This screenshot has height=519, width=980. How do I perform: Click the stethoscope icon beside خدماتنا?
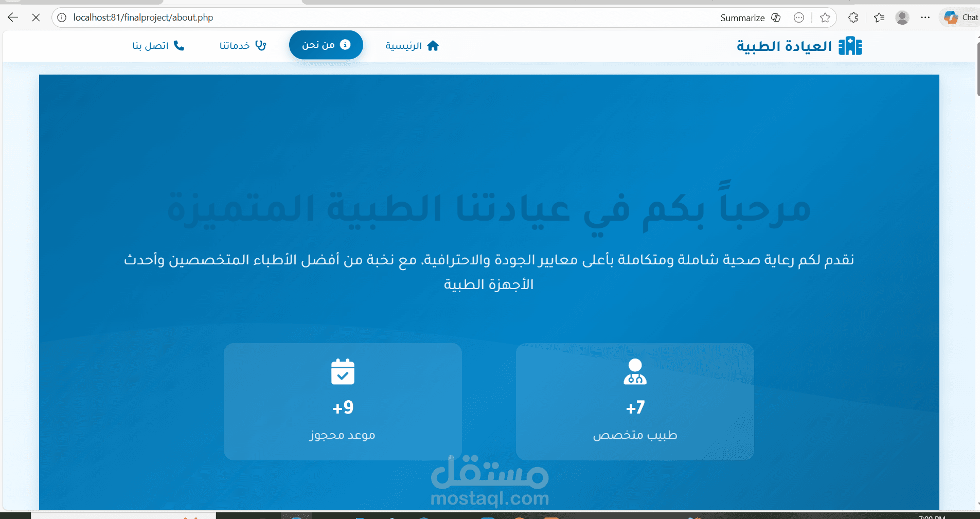[x=261, y=46]
